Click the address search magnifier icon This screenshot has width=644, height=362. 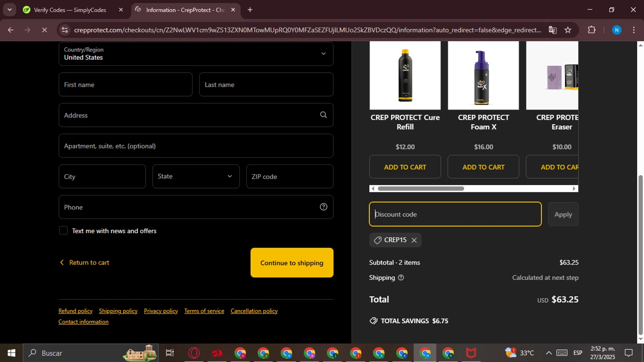[x=323, y=115]
